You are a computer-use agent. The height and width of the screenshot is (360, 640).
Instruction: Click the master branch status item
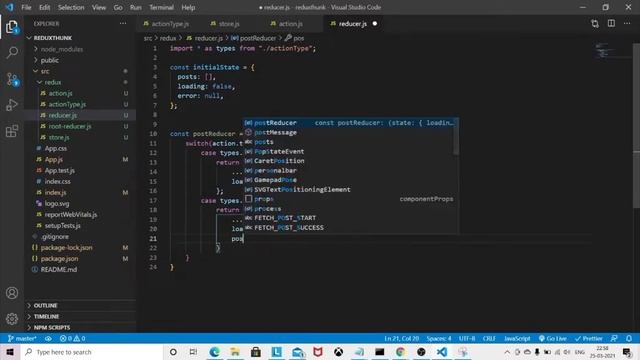pos(22,338)
